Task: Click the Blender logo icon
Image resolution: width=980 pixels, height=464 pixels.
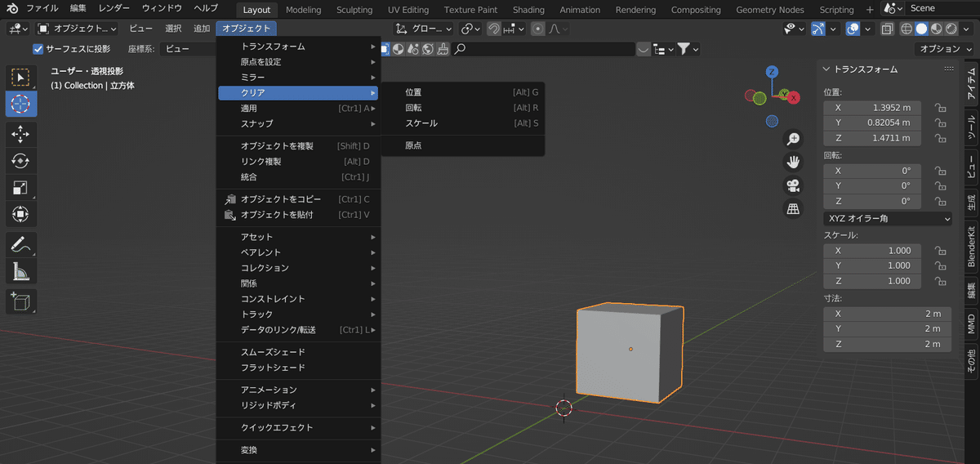Action: [x=11, y=9]
